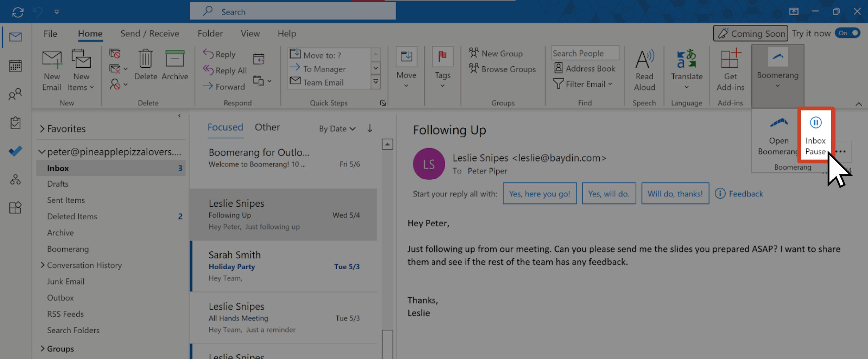Click Browse Groups

[x=502, y=69]
